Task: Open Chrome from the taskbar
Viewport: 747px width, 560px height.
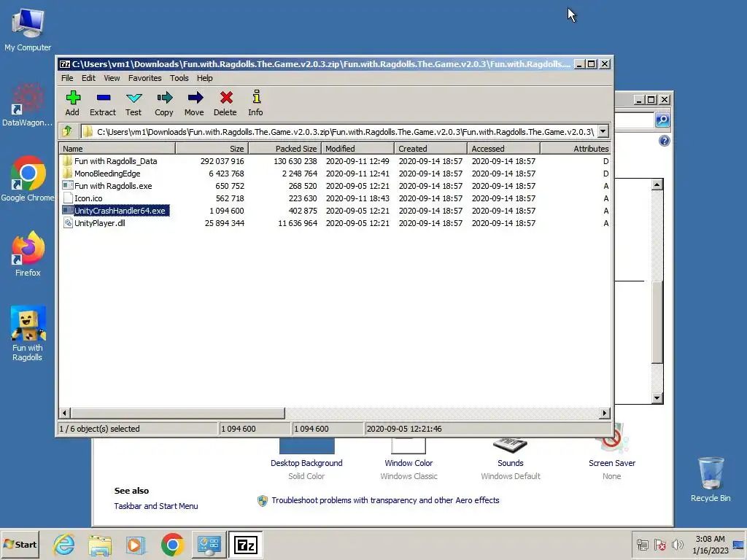Action: 172,545
